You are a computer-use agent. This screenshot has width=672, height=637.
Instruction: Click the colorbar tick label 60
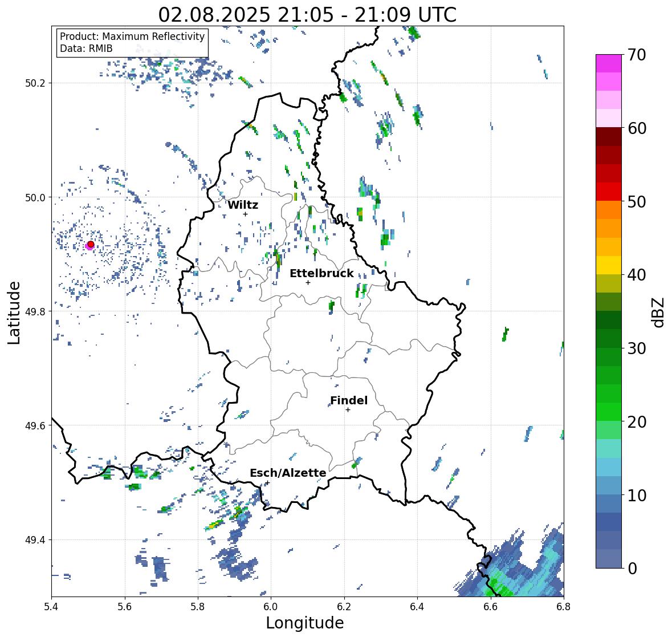coord(637,128)
